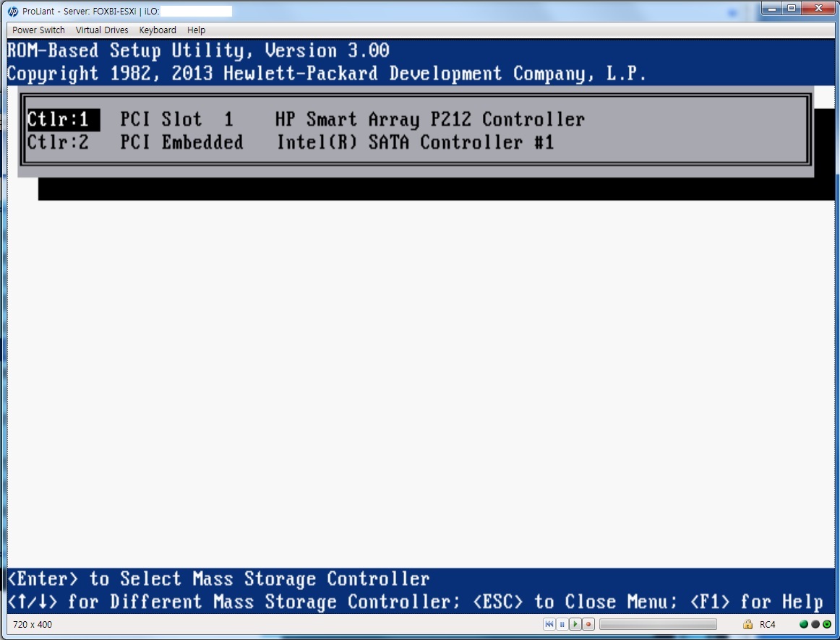Click PCI Embedded text in controller list
The height and width of the screenshot is (640, 840).
pyautogui.click(x=181, y=142)
